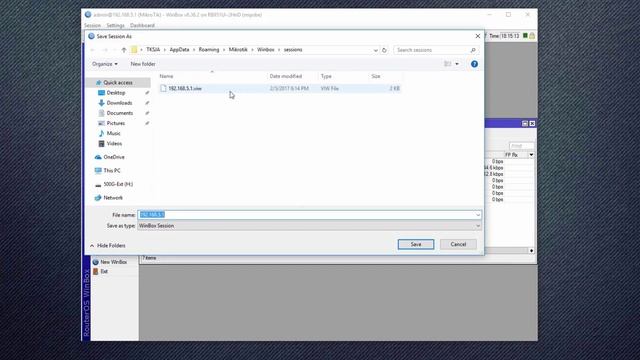The height and width of the screenshot is (360, 640).
Task: Sort by the Type column header
Action: [x=326, y=76]
